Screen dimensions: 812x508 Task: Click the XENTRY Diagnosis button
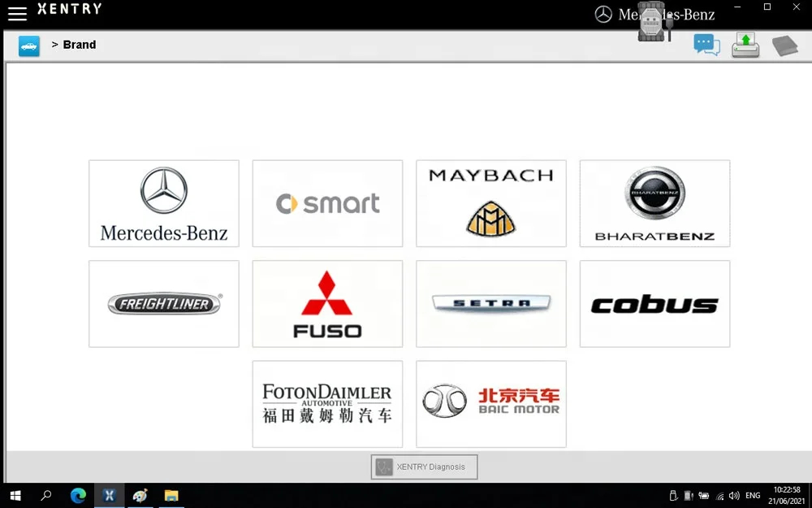tap(423, 467)
